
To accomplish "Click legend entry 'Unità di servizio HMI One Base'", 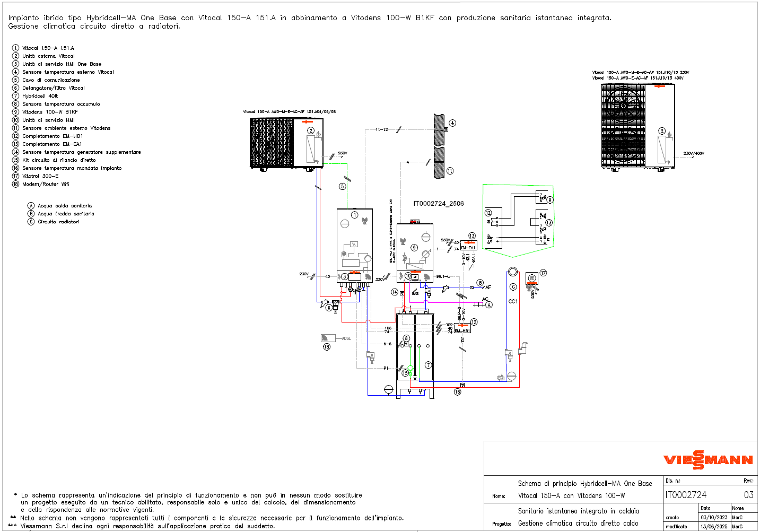I will click(62, 64).
